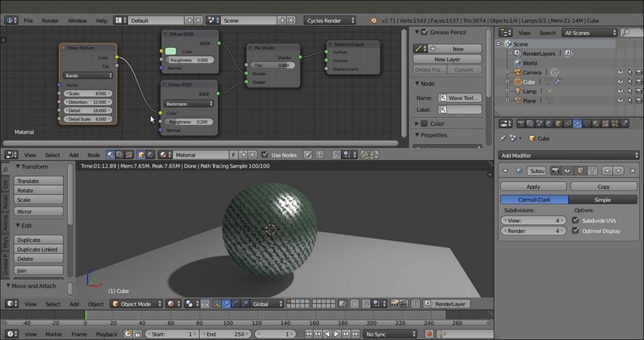Click the Texture properties checkerboard tab
Image resolution: width=644 pixels, height=340 pixels.
pyautogui.click(x=605, y=124)
